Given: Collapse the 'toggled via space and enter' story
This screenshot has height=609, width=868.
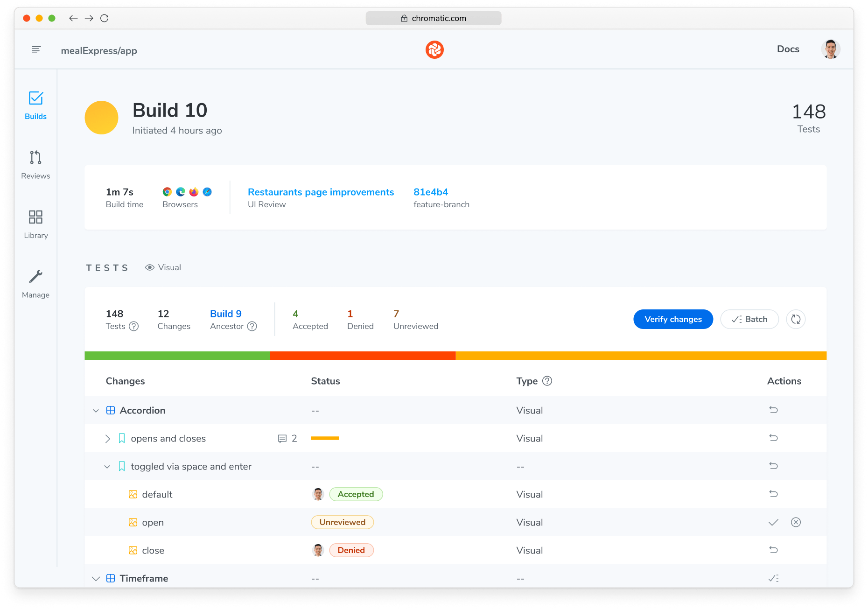Looking at the screenshot, I should click(107, 467).
